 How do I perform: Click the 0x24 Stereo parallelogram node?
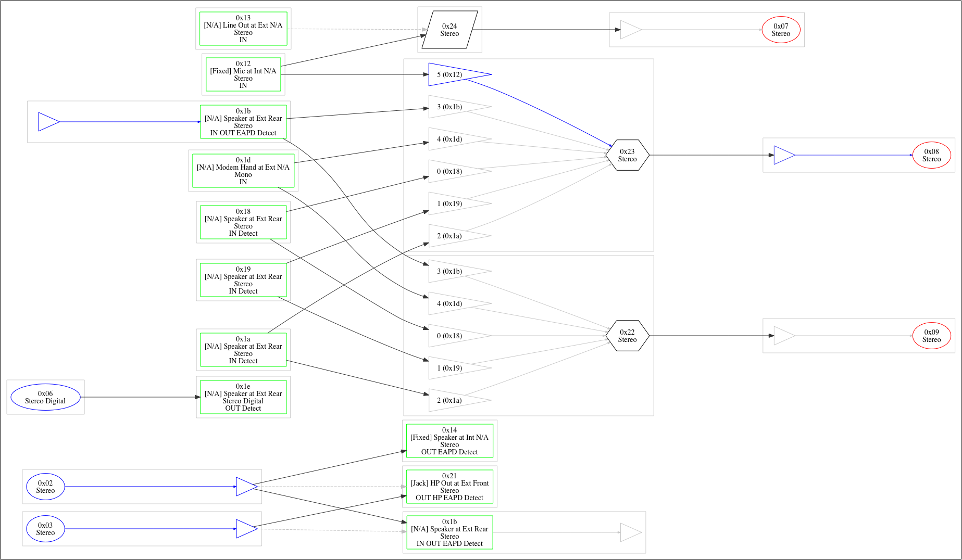coord(449,30)
